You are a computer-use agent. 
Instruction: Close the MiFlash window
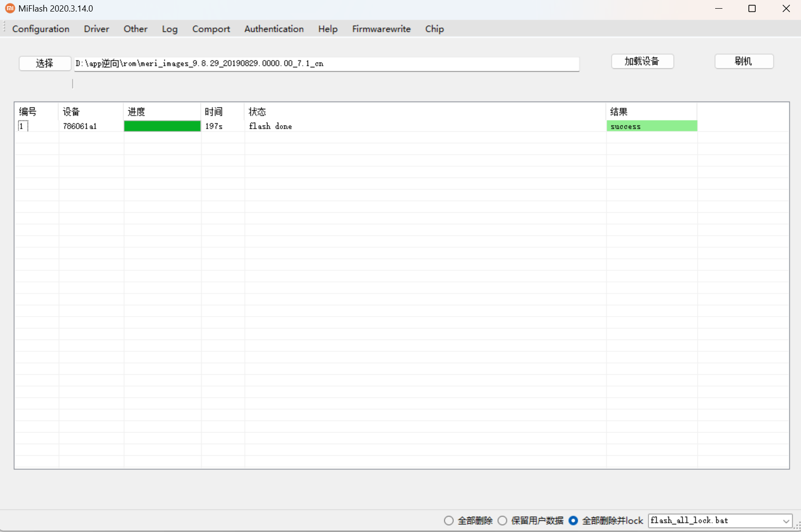[x=786, y=9]
